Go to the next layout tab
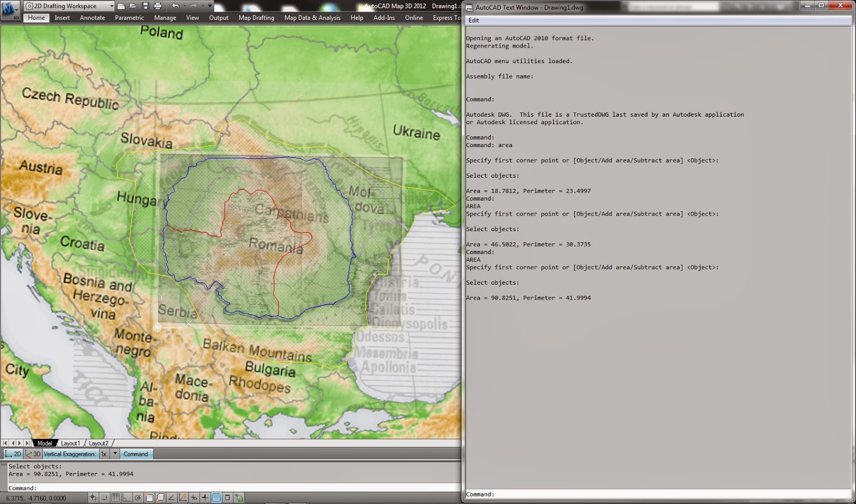Viewport: 856px width, 504px height. pyautogui.click(x=20, y=443)
